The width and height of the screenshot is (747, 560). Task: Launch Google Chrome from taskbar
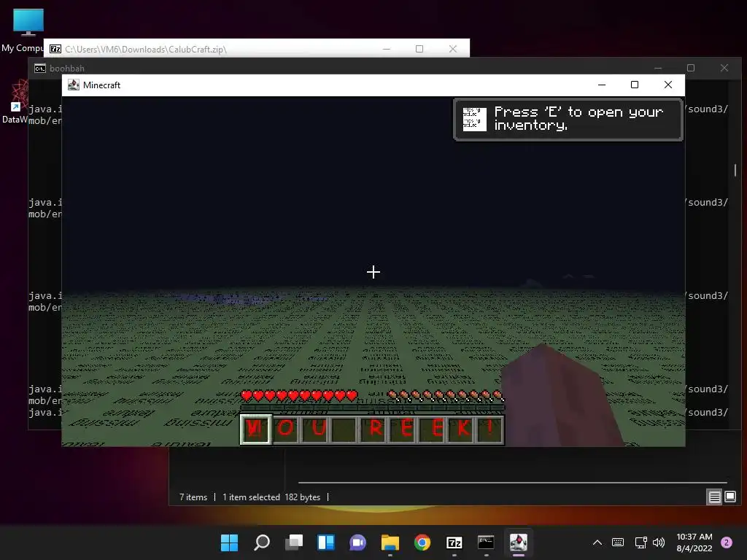coord(422,542)
